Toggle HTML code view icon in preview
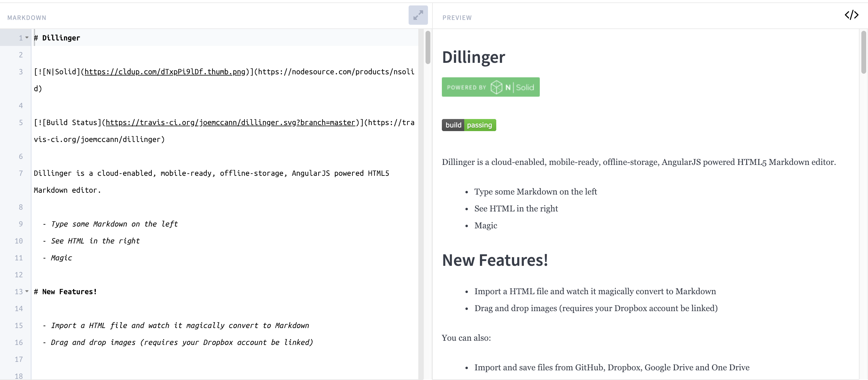 tap(851, 15)
